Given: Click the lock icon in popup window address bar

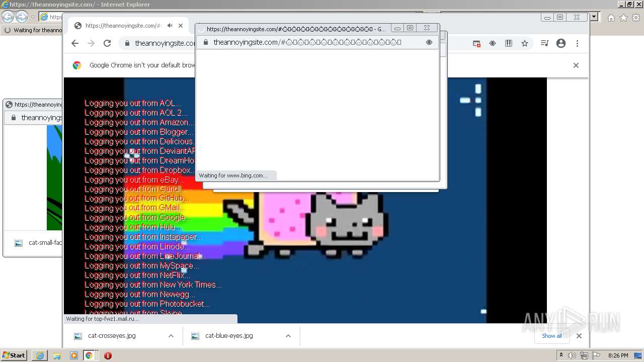Looking at the screenshot, I should (x=205, y=42).
